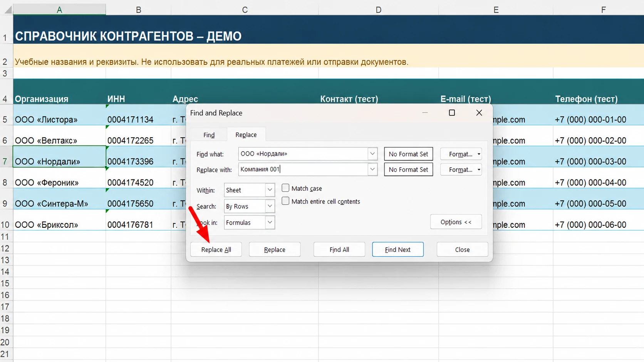
Task: Collapse options with Options << button
Action: (x=456, y=222)
